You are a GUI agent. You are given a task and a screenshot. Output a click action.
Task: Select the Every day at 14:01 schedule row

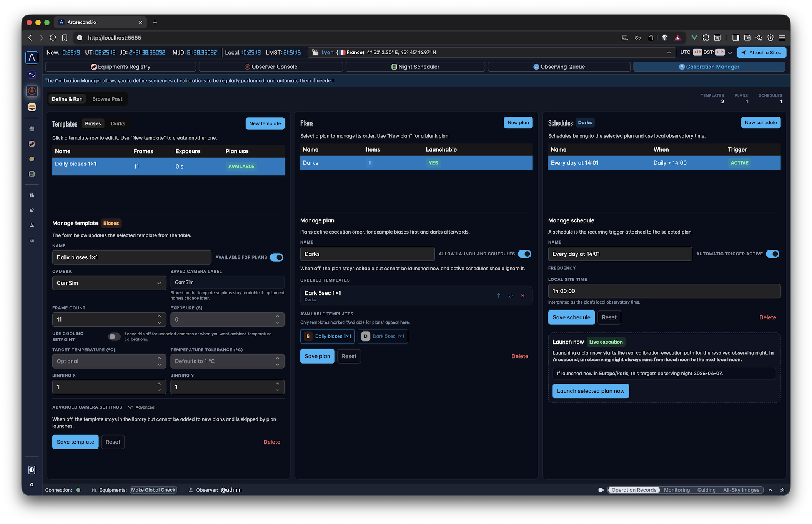[x=664, y=163]
